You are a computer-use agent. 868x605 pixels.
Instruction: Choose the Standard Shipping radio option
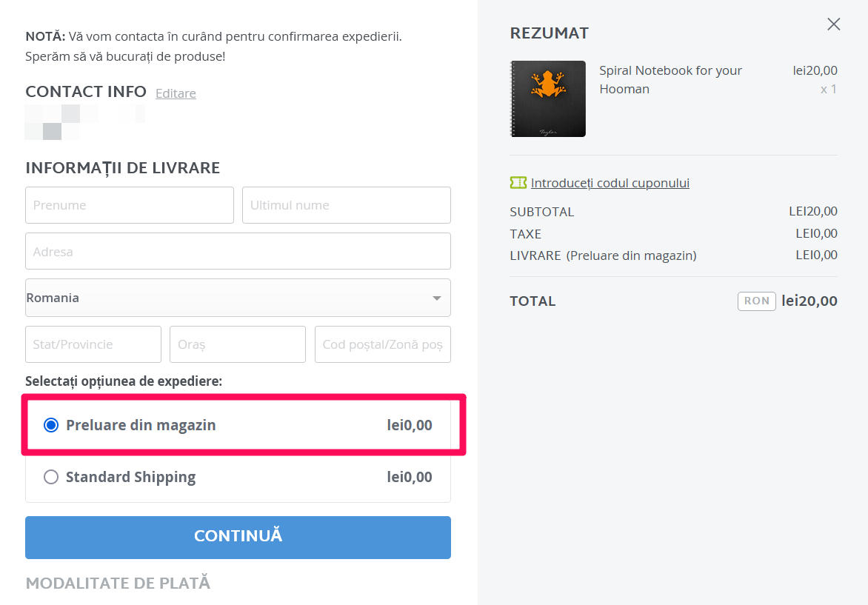[51, 477]
